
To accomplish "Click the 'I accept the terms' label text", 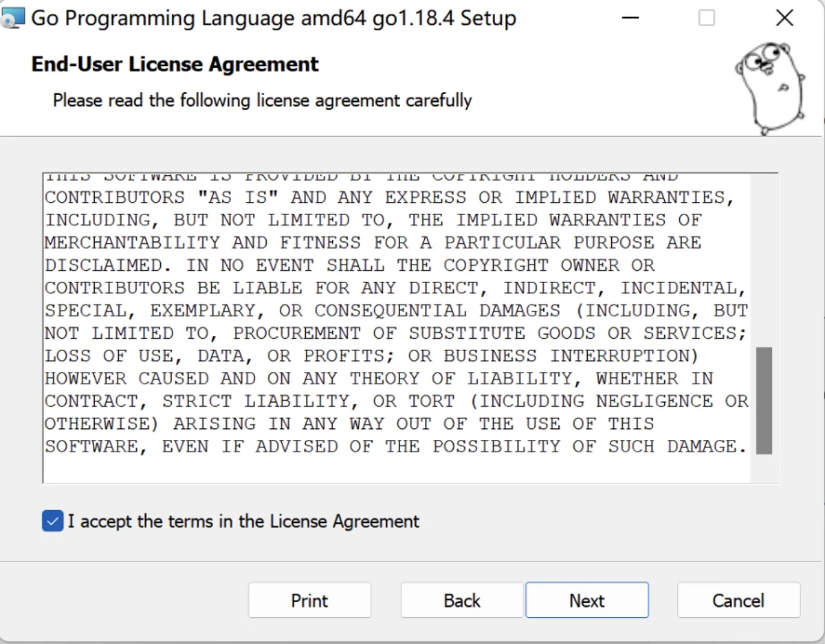I will tap(243, 522).
